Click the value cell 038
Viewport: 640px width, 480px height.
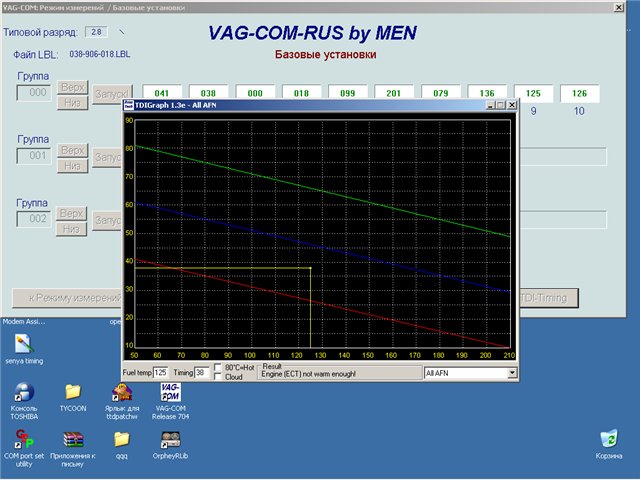click(209, 93)
